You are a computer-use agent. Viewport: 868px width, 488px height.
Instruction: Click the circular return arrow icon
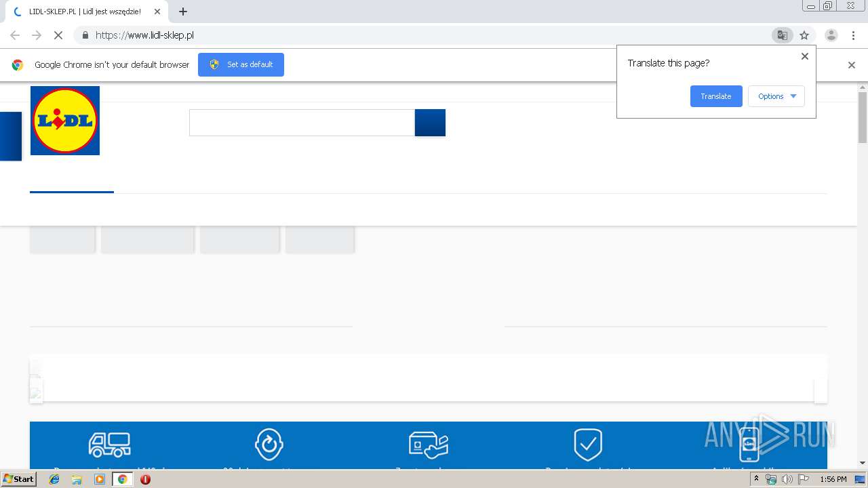click(269, 445)
